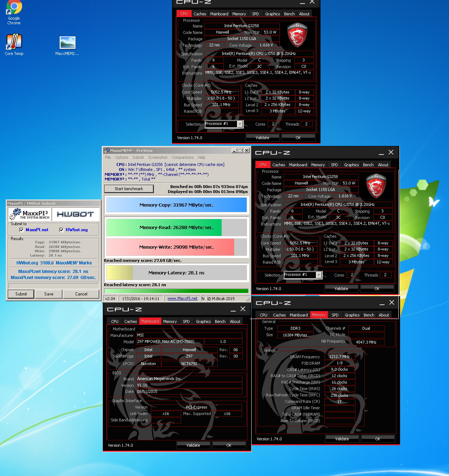Click OK in topmost CPU-Z window

point(298,138)
